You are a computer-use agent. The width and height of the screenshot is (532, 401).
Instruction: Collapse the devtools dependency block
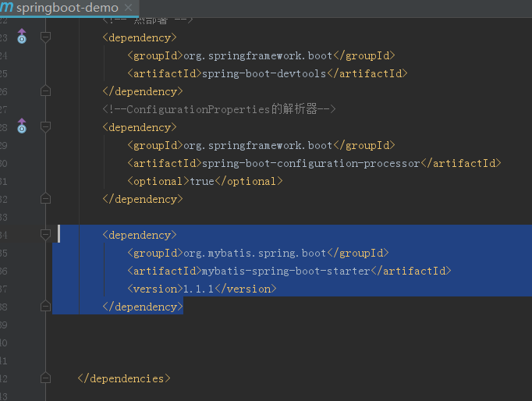tap(45, 37)
